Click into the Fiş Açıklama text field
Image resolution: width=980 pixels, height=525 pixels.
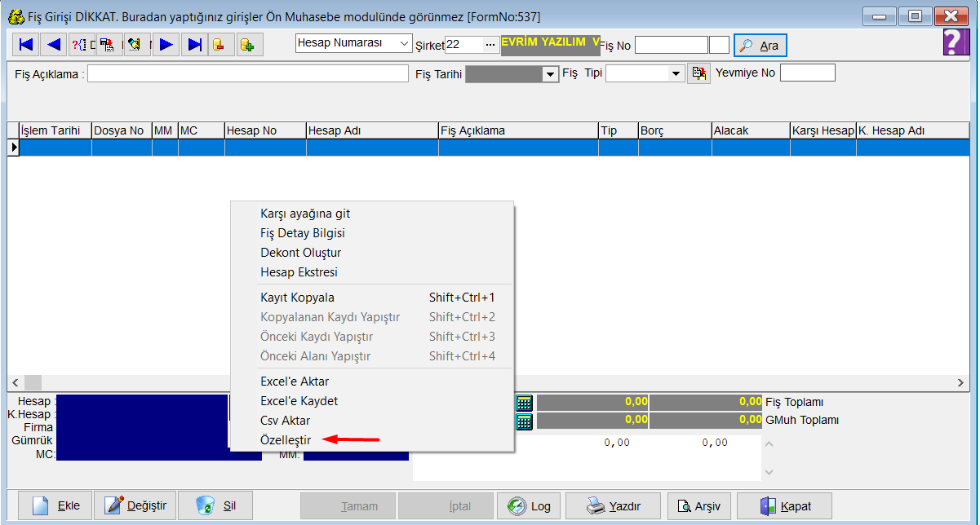247,74
